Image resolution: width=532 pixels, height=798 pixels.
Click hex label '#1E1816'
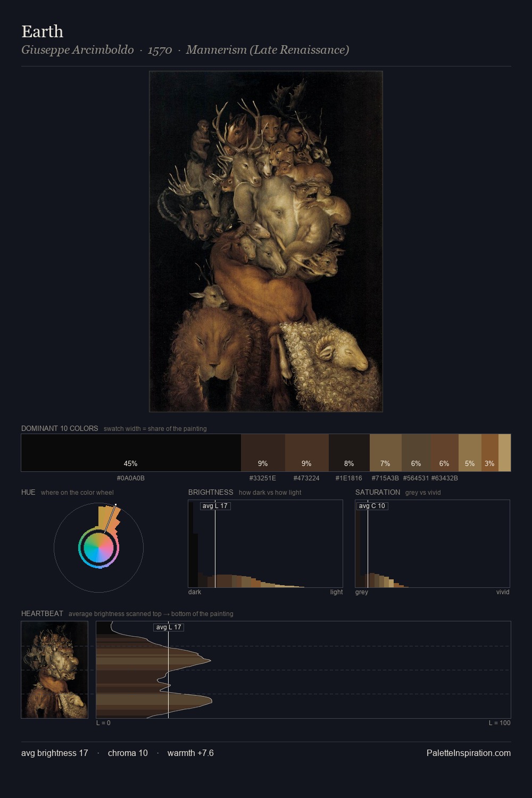349,478
